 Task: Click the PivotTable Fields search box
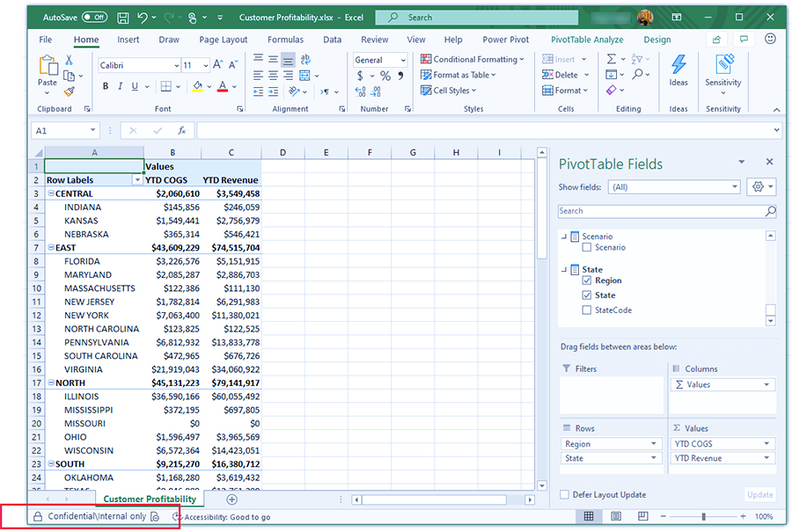[667, 211]
